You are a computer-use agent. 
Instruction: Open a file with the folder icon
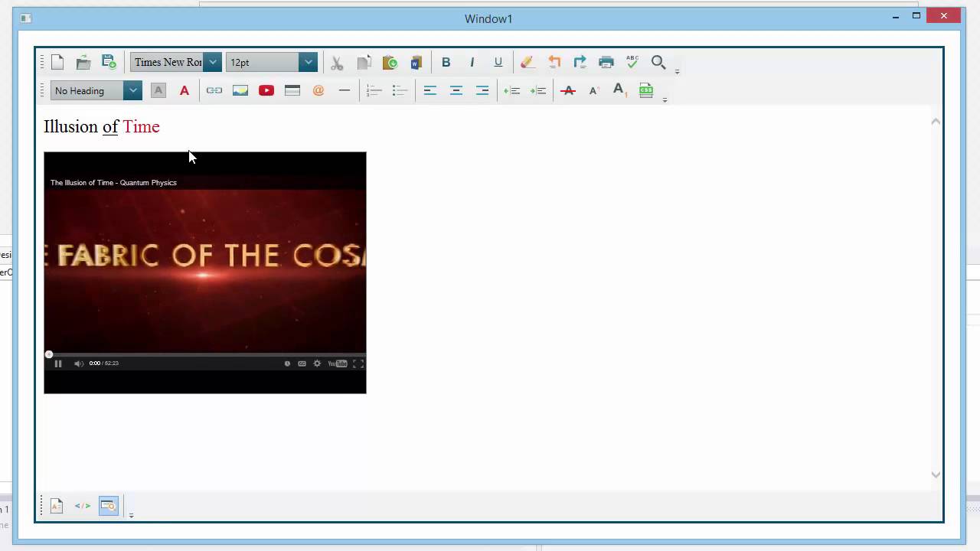[83, 62]
